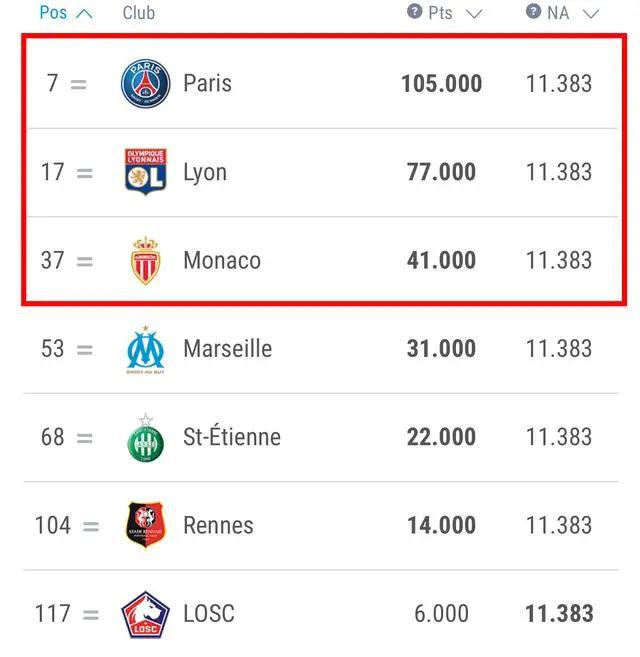Image resolution: width=640 pixels, height=657 pixels.
Task: Select the Pos column header
Action: point(53,13)
